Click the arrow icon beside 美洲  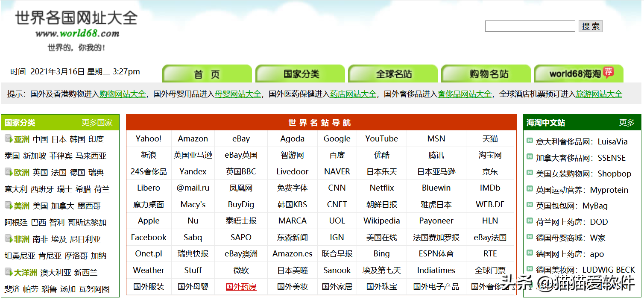9,206
